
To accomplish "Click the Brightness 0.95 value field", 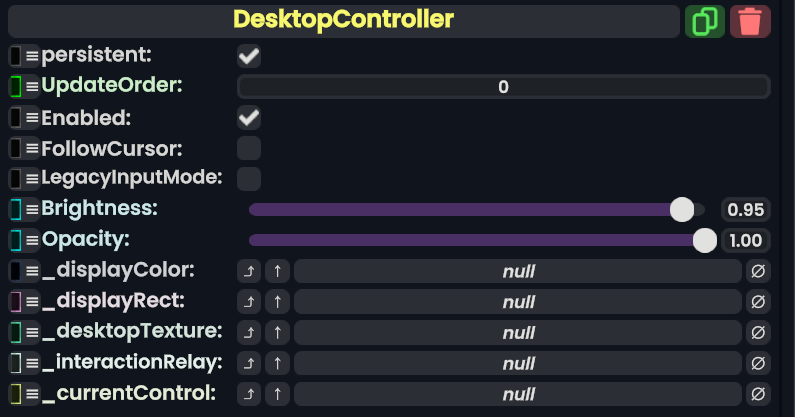I will pyautogui.click(x=746, y=210).
